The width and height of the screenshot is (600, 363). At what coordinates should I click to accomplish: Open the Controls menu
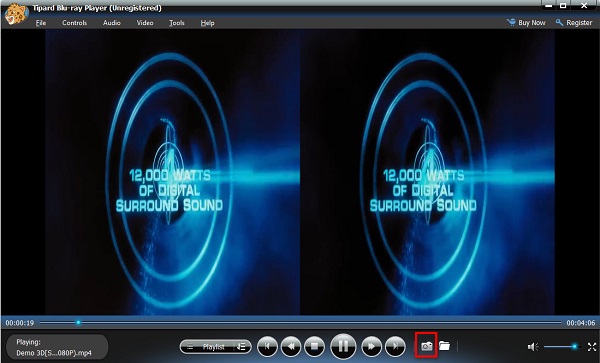[75, 23]
